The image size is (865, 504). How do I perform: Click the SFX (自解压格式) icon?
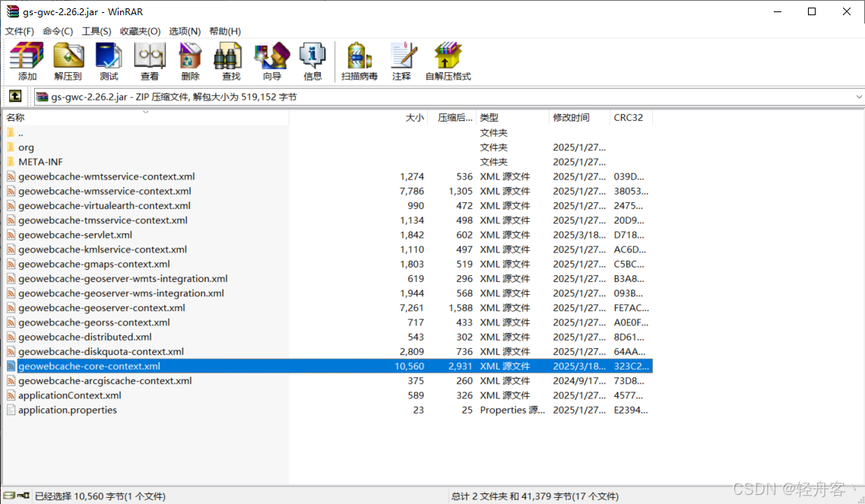tap(448, 62)
